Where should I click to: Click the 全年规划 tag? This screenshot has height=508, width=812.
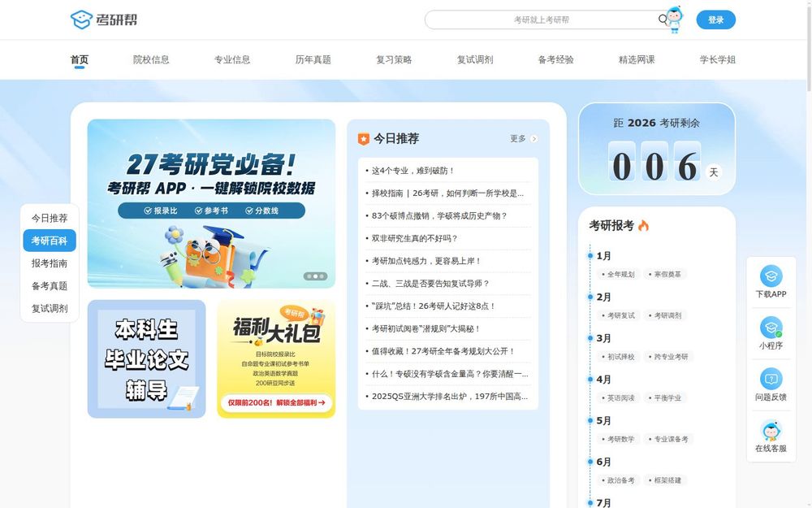[x=619, y=274]
